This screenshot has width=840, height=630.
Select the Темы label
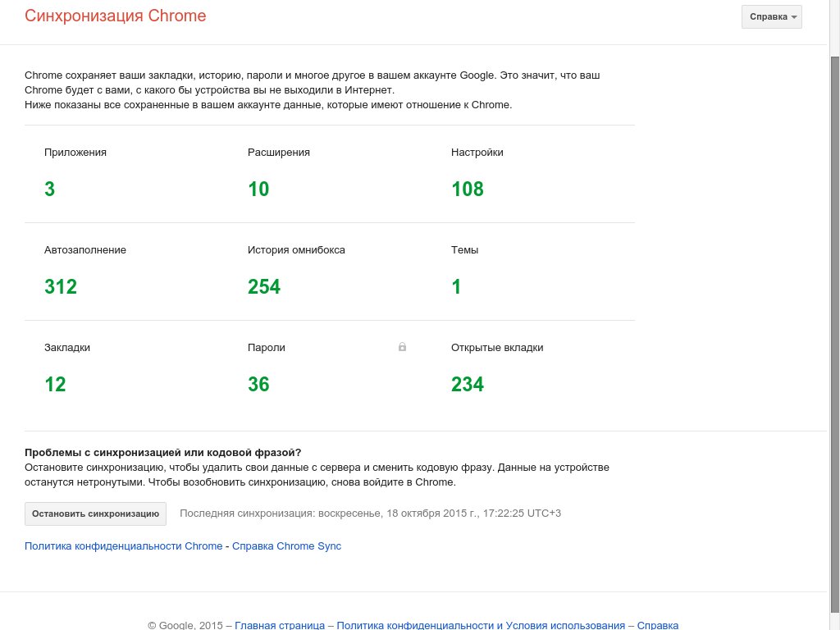pyautogui.click(x=464, y=249)
